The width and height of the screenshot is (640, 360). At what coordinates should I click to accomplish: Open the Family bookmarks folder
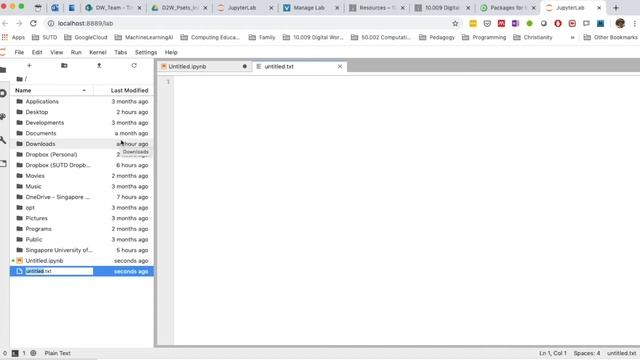click(x=262, y=37)
